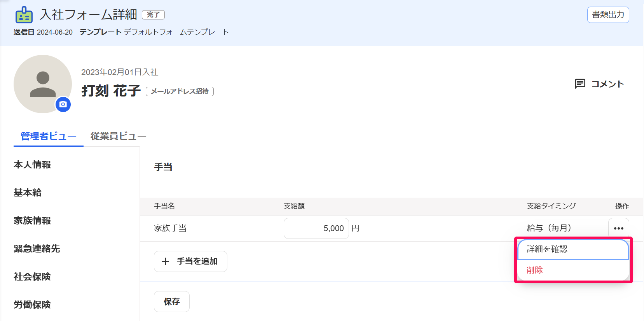This screenshot has width=644, height=321.
Task: Open the three-dot menu for 家族手当
Action: pyautogui.click(x=618, y=228)
